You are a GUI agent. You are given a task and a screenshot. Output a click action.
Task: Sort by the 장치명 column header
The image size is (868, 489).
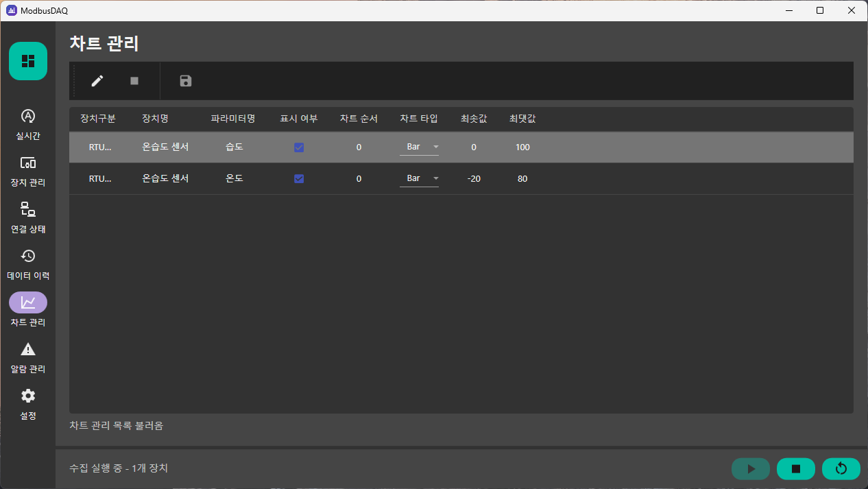(x=155, y=119)
